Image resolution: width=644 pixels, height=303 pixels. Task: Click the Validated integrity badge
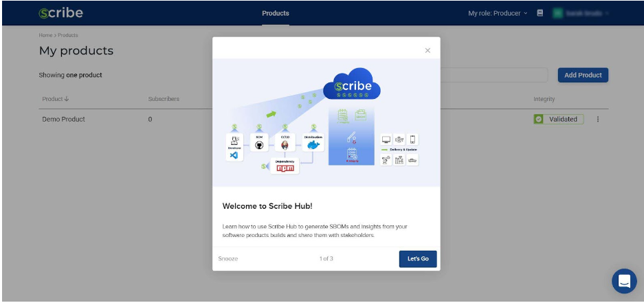(558, 119)
